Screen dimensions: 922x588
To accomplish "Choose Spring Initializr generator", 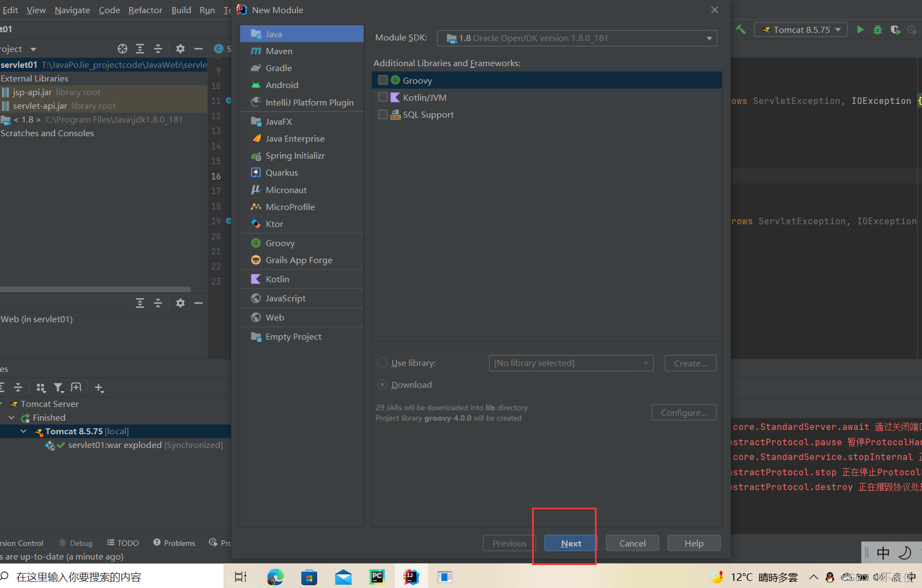I will click(x=302, y=155).
